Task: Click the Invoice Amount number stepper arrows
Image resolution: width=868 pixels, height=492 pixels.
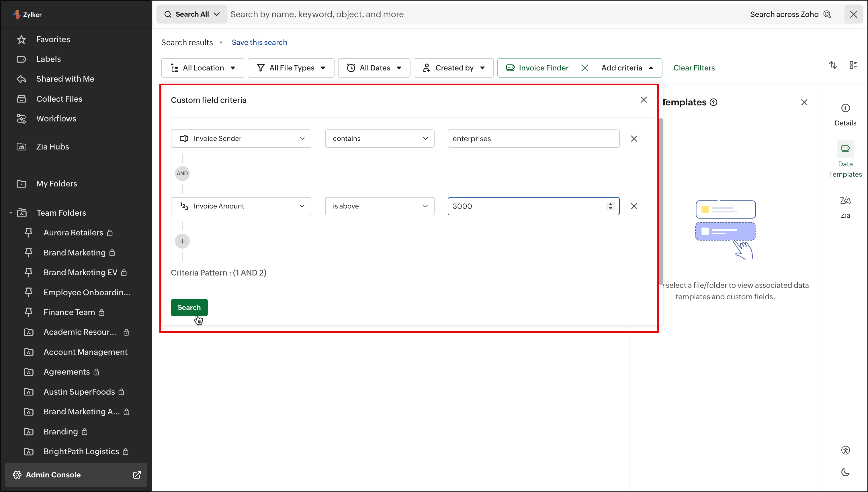Action: pyautogui.click(x=610, y=206)
